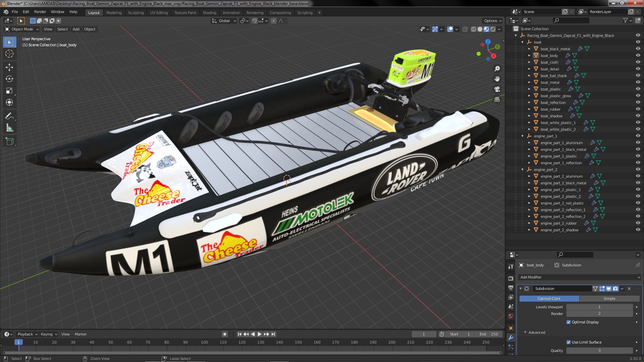Image resolution: width=644 pixels, height=362 pixels.
Task: Switch to the Shading workspace tab
Action: 209,13
